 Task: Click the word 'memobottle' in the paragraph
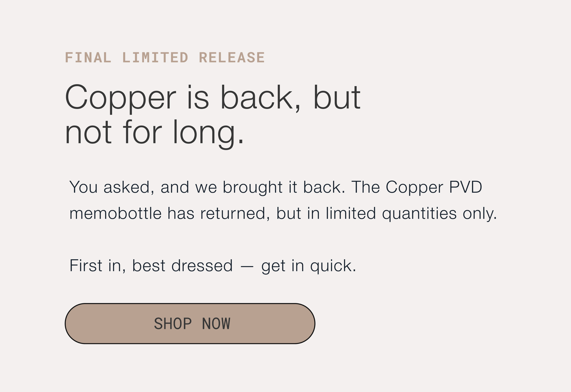115,213
